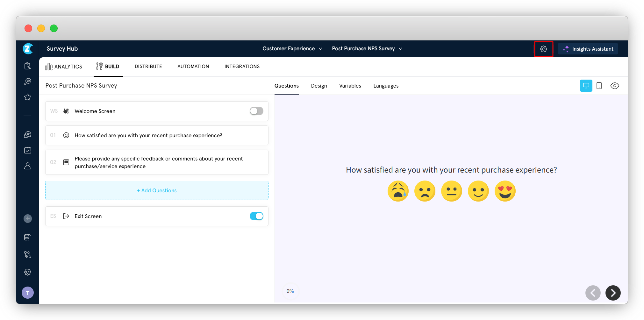Click the plus add icon in sidebar
Viewport: 644px width, 320px height.
point(28,219)
